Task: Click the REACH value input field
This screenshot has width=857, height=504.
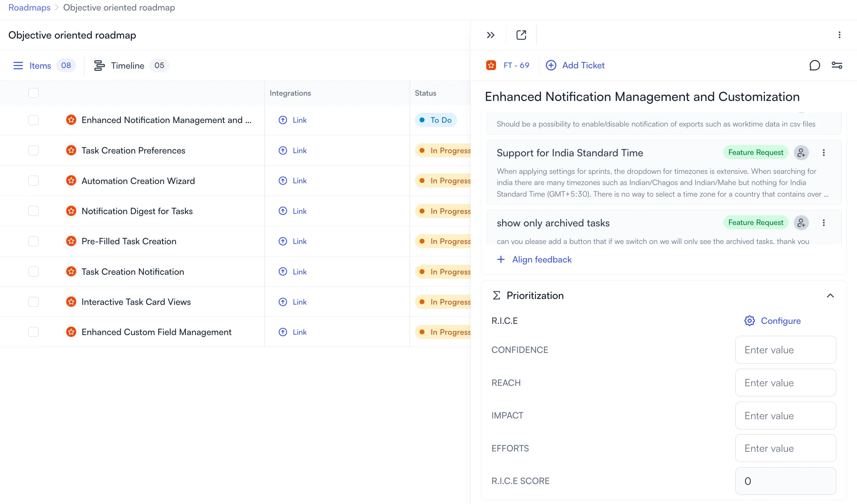Action: coord(785,383)
